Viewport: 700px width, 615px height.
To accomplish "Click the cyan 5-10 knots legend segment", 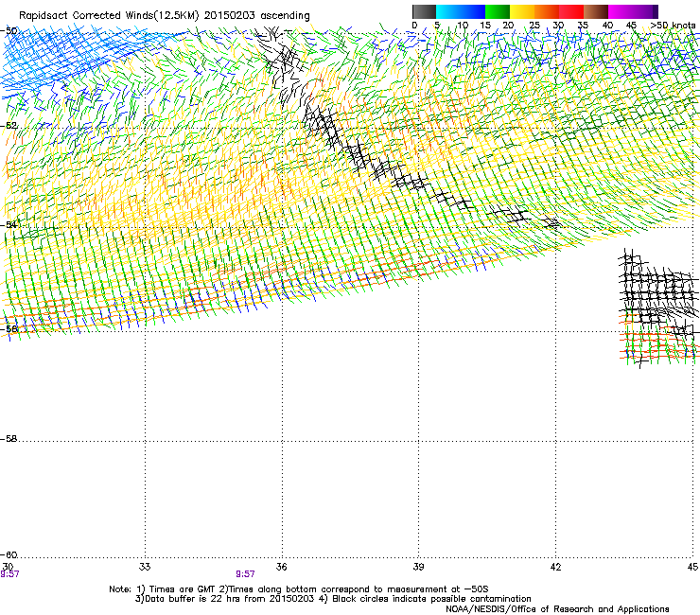I will [x=448, y=11].
